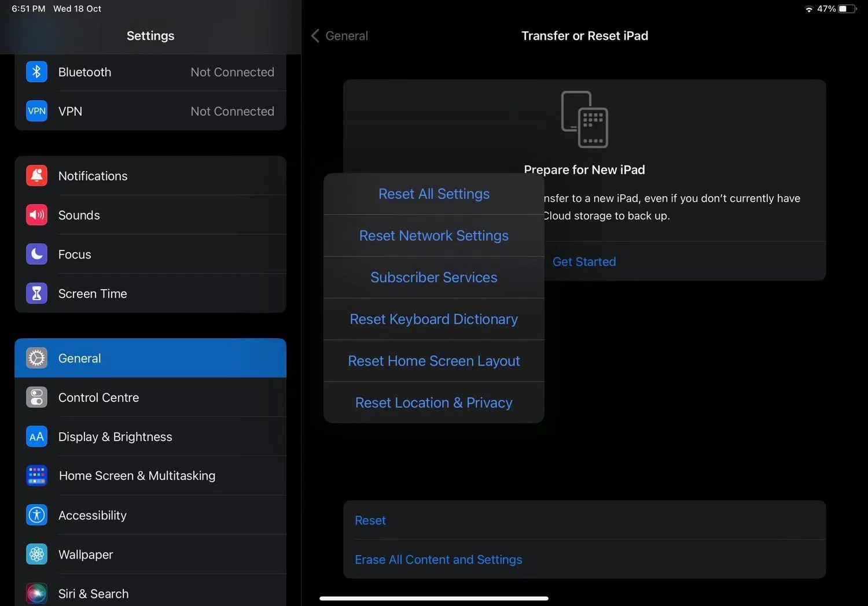Tap the Siri & Search icon
868x606 pixels.
coord(36,594)
